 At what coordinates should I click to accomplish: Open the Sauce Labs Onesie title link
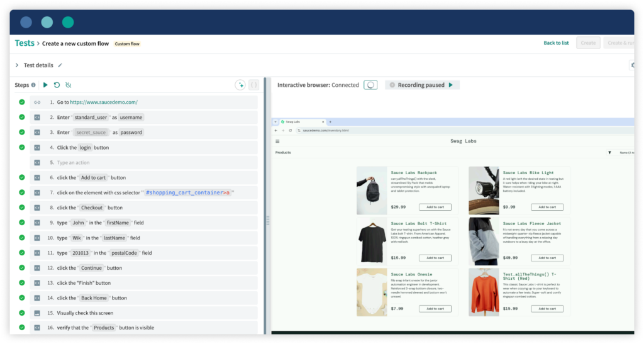click(411, 274)
